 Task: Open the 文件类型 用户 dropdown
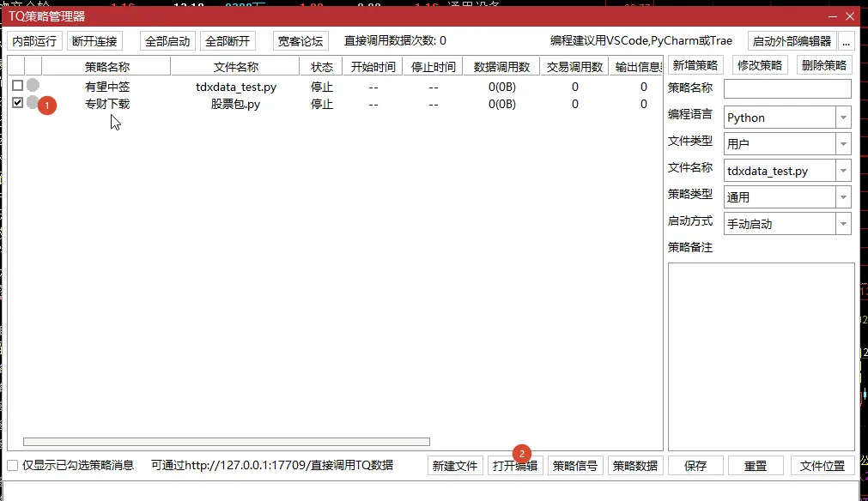tap(843, 144)
